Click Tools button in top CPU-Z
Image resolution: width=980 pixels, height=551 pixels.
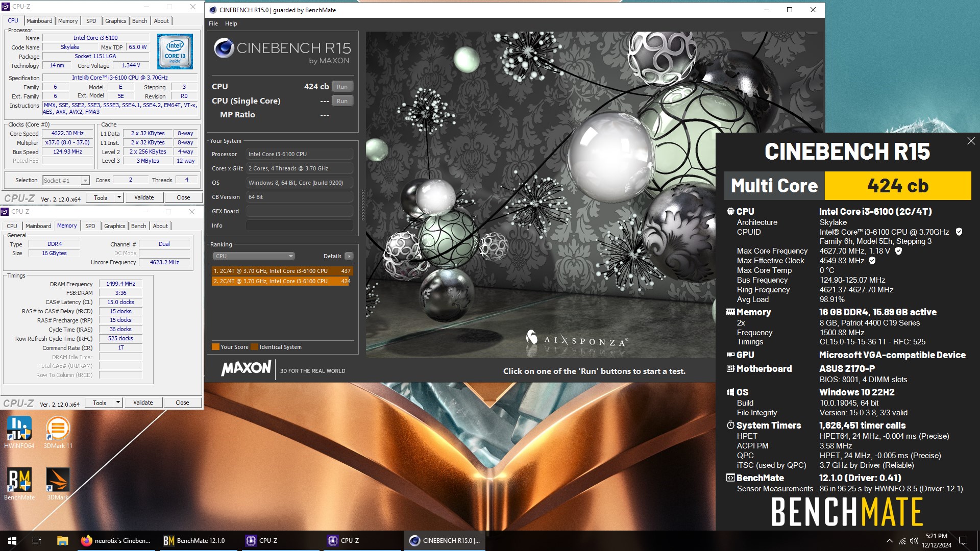[101, 197]
